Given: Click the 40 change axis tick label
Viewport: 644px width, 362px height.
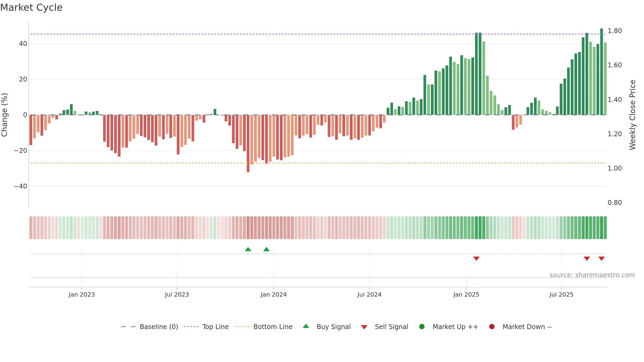Looking at the screenshot, I should (23, 44).
